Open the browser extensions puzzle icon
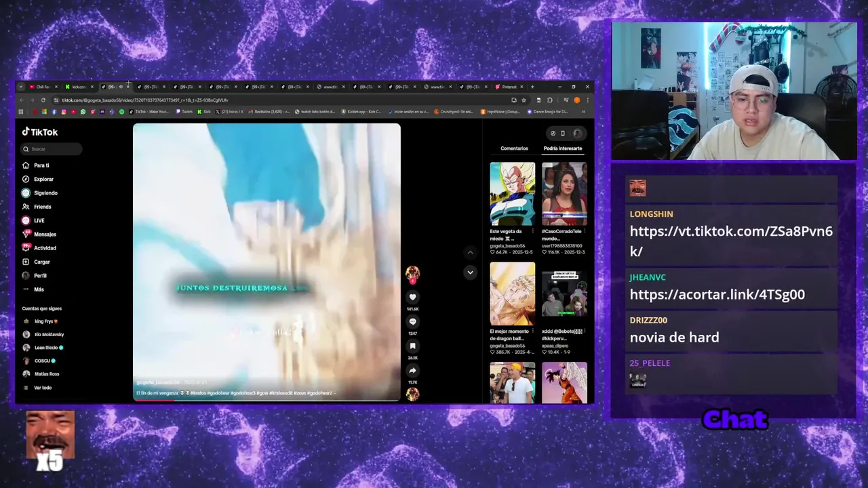Screen dimensions: 868x488 tap(550, 100)
